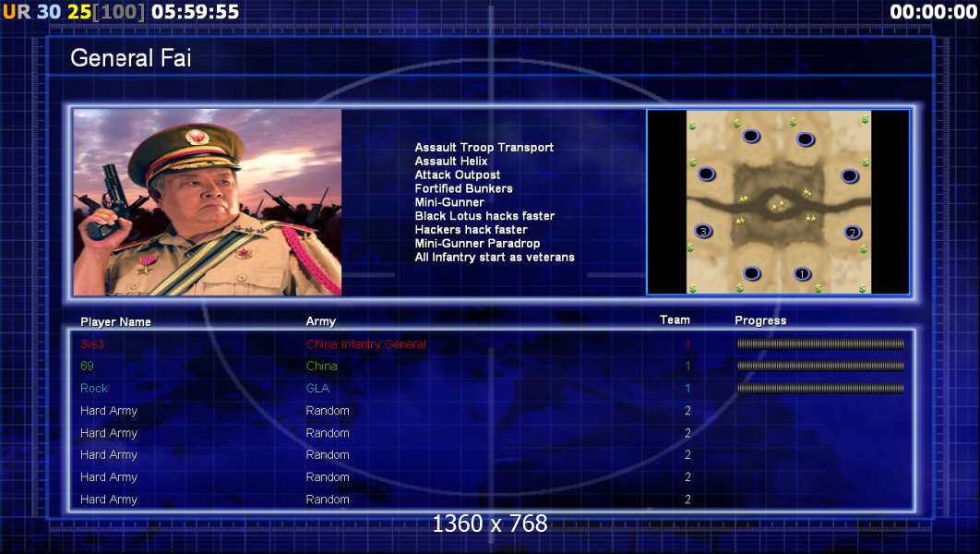Click the "GLA" army entry

317,389
